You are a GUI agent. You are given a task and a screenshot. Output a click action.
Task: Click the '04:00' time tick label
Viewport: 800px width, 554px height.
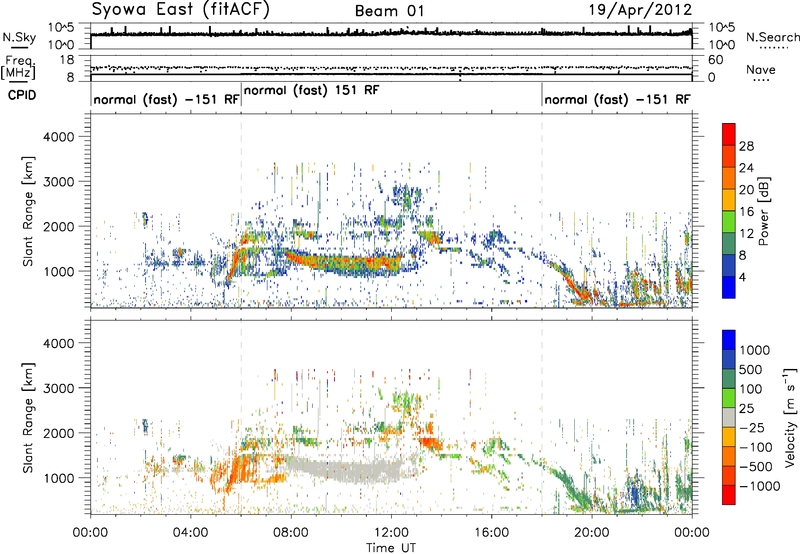[x=191, y=533]
